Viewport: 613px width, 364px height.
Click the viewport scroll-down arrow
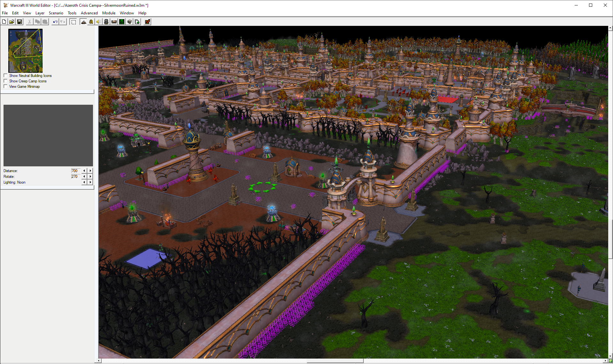[610, 356]
